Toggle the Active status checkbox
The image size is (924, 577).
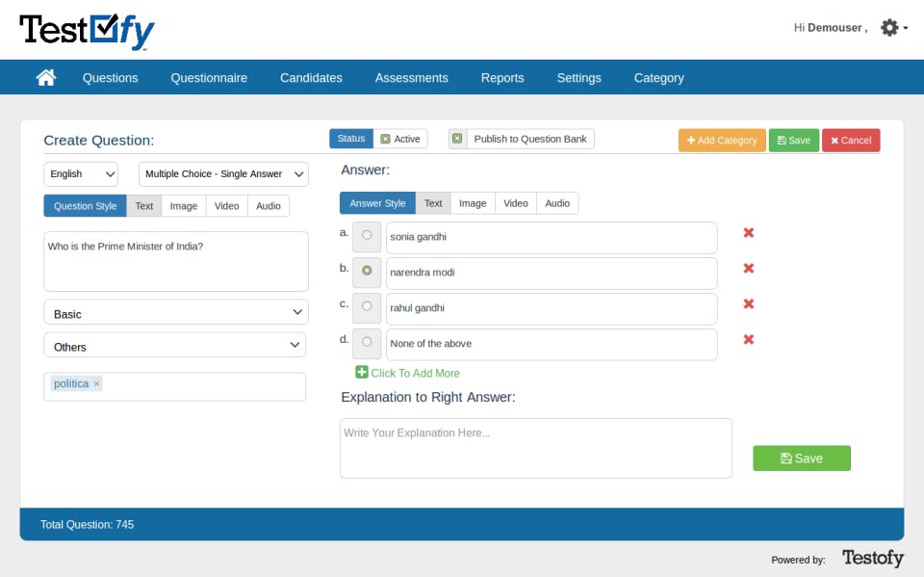385,140
